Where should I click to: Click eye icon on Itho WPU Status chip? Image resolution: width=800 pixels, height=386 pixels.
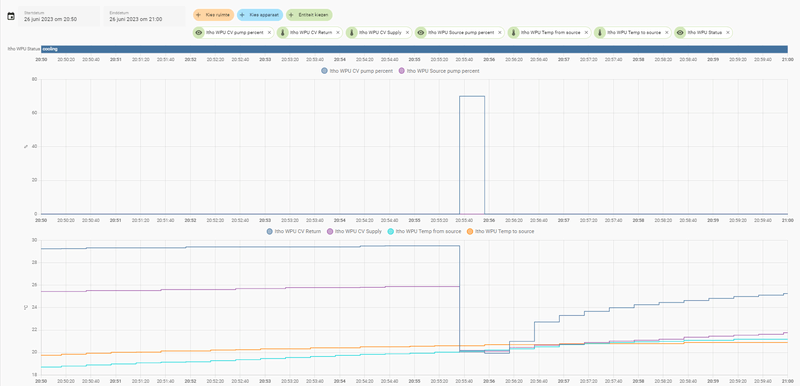(680, 33)
